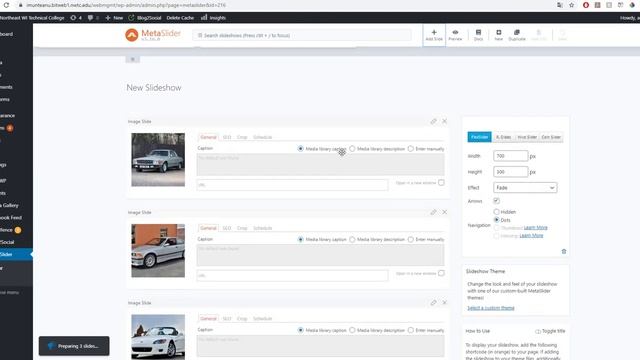Open New menu in WordPress admin bar
Viewport: 640px width, 360px height.
coord(114,18)
